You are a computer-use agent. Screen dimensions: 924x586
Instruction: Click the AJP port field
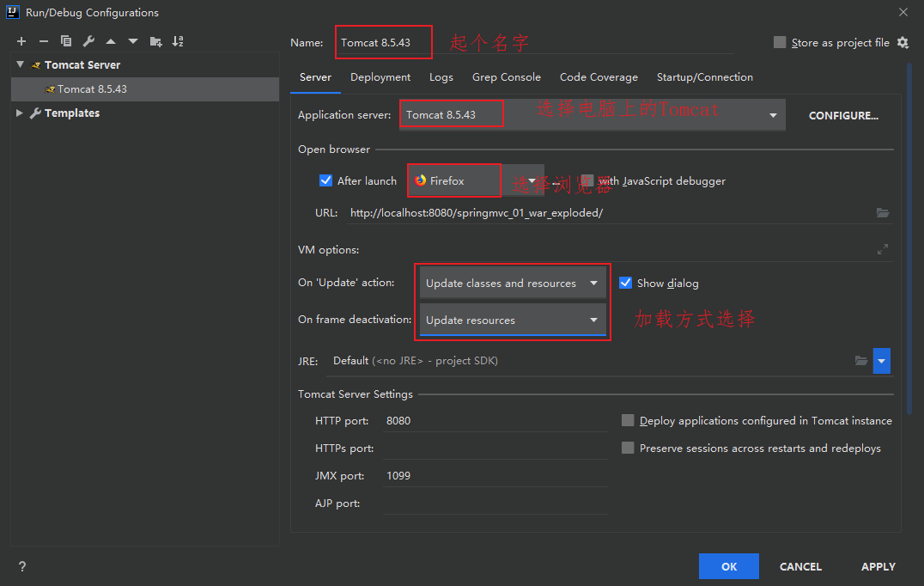(x=495, y=504)
